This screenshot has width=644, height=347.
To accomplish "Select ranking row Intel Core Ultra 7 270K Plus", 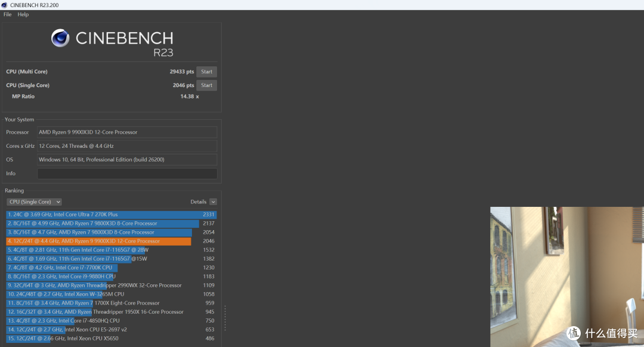I will pos(112,215).
